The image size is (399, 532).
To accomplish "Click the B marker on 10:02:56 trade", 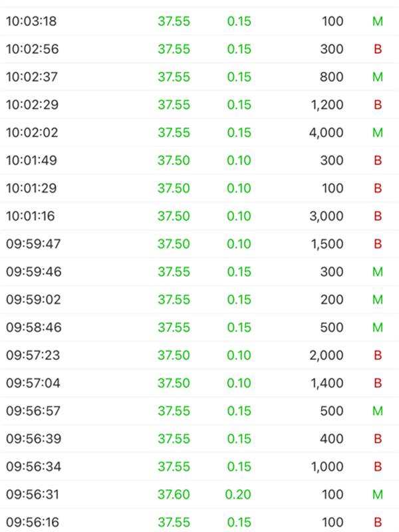I will 378,49.
